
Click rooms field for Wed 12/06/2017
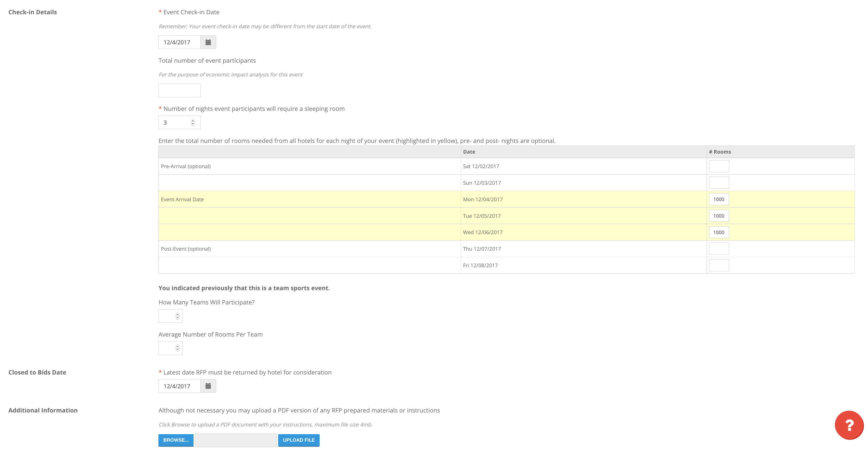(718, 232)
